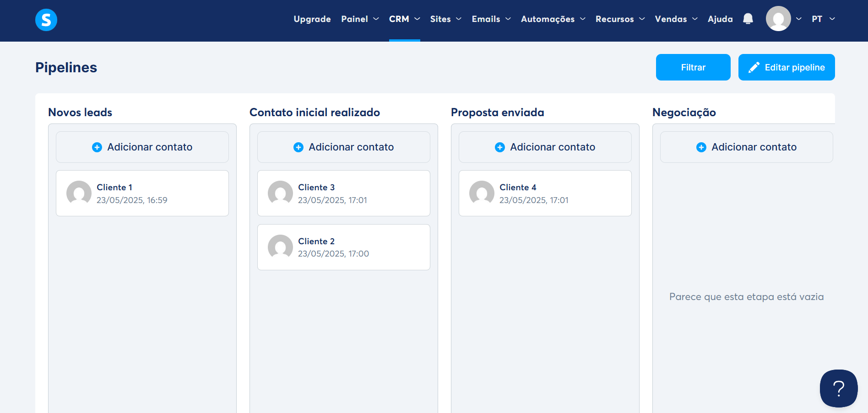Viewport: 868px width, 413px height.
Task: Open the Cliente 2 contact card
Action: [x=344, y=247]
